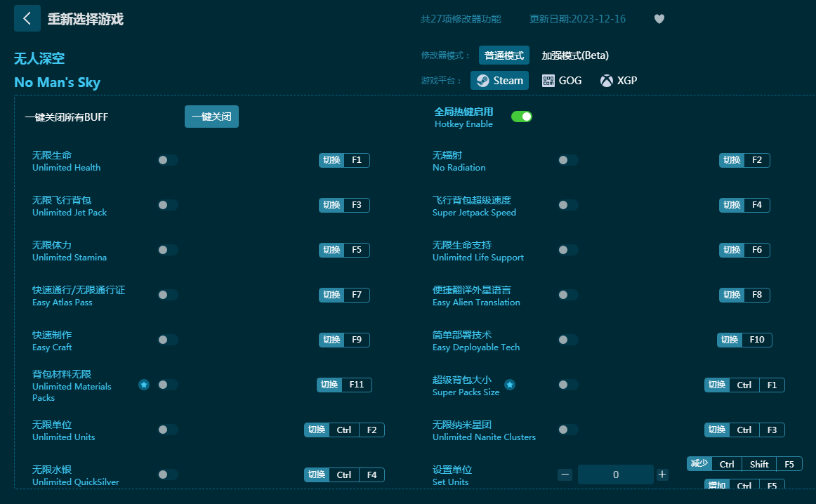This screenshot has height=504, width=816.
Task: Toggle the Hotkey Enable switch
Action: (522, 117)
